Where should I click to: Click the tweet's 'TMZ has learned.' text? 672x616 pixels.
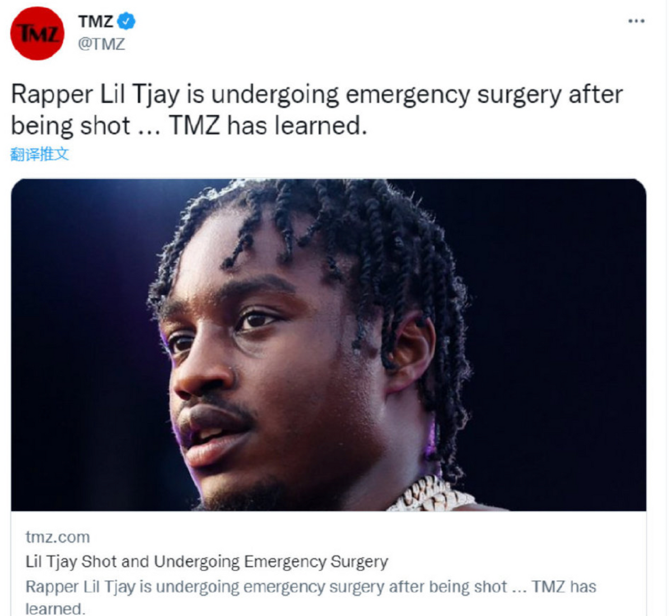coord(268,126)
